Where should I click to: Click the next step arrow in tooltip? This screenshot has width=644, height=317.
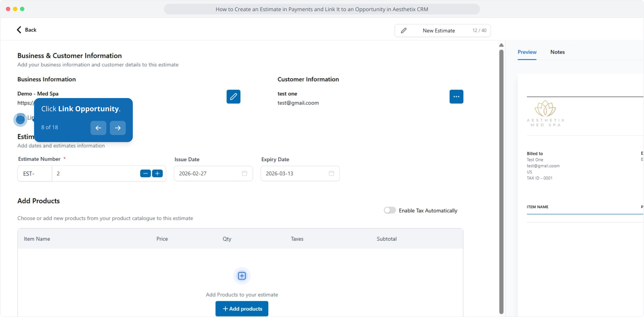point(118,128)
